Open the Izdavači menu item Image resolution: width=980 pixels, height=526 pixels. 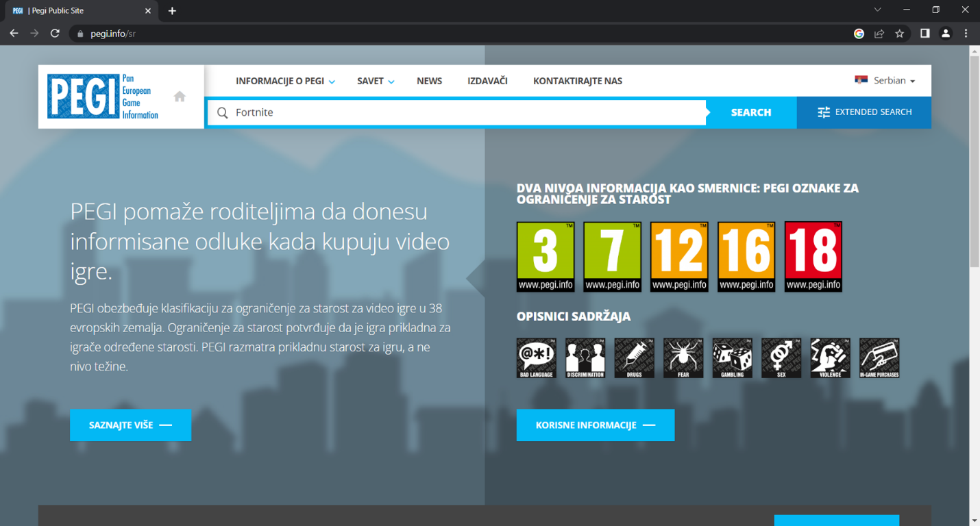(x=487, y=81)
